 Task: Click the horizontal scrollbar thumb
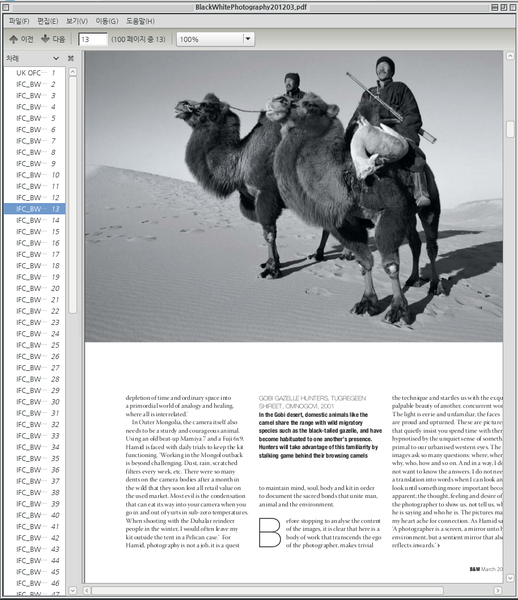pos(267,590)
